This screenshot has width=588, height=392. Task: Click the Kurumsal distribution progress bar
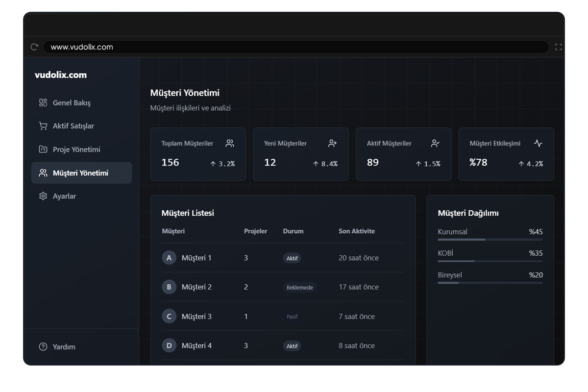[490, 240]
